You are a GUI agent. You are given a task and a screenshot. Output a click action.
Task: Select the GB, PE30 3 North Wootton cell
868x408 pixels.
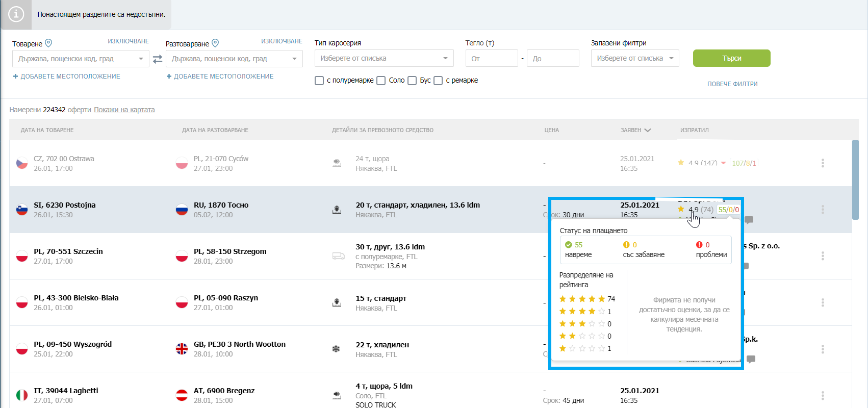pos(240,349)
